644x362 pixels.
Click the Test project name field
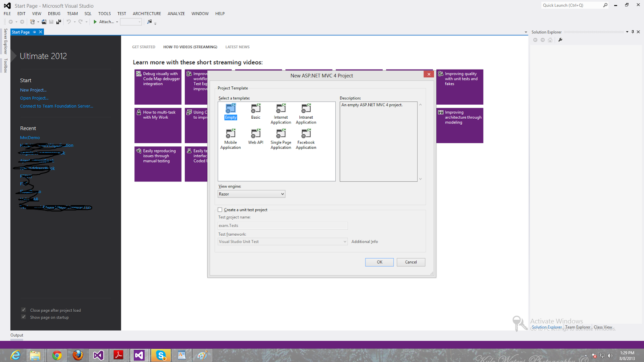pyautogui.click(x=283, y=226)
